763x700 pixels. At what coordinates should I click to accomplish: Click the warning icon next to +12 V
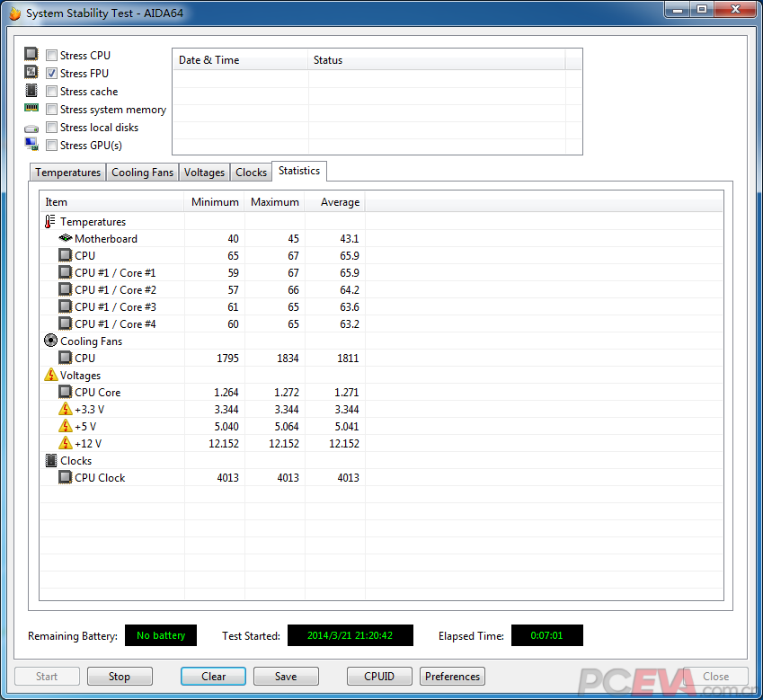pos(65,444)
